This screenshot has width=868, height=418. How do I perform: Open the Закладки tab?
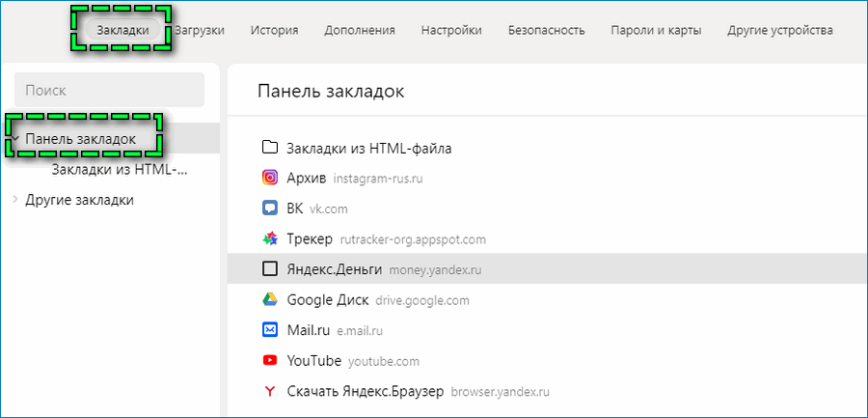[x=122, y=30]
